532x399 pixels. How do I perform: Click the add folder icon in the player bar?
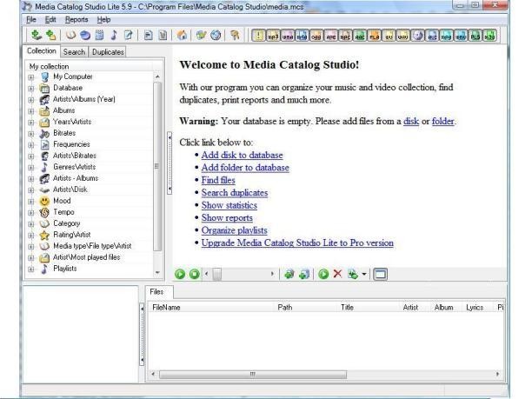[304, 274]
